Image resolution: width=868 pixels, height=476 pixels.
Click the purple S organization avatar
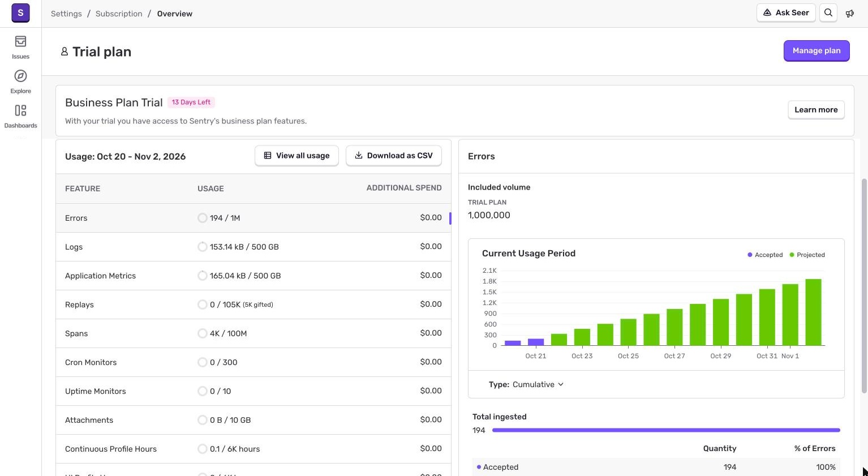pyautogui.click(x=20, y=12)
